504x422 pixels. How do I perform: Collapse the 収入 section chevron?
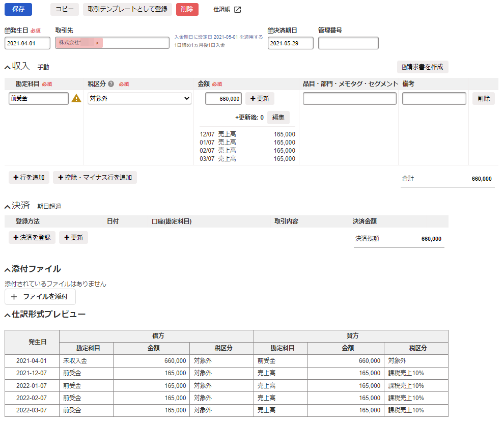[8, 67]
